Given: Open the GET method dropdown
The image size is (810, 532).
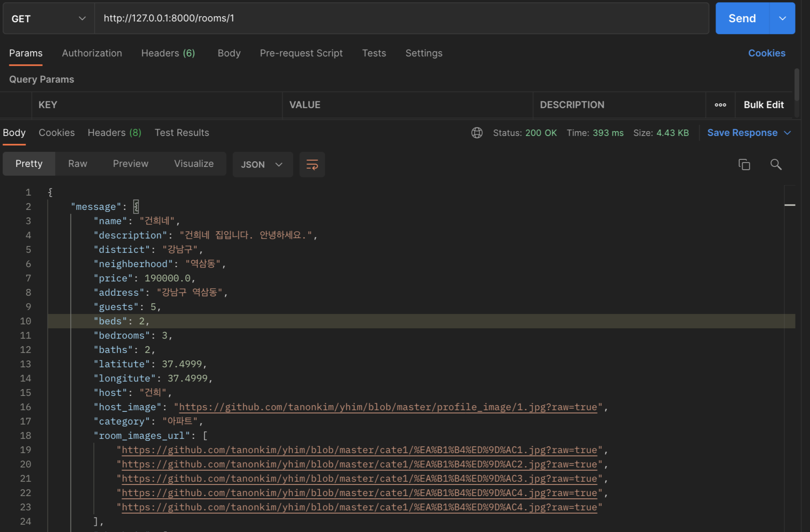Looking at the screenshot, I should 82,18.
